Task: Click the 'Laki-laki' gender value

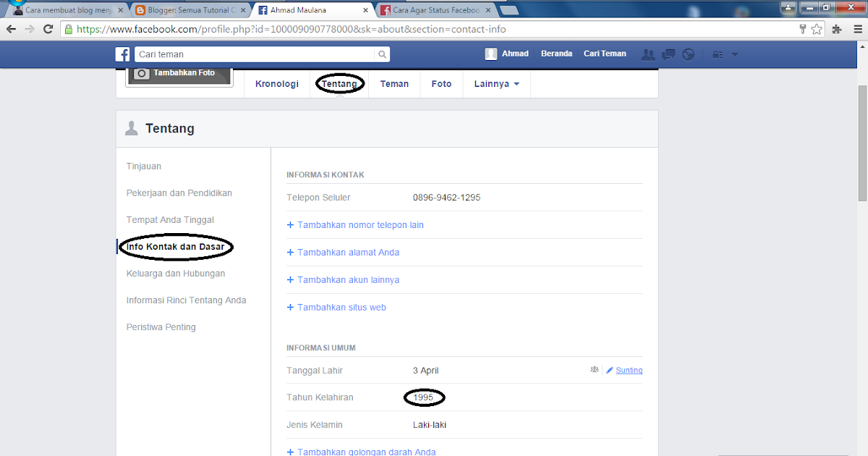Action: pyautogui.click(x=429, y=425)
